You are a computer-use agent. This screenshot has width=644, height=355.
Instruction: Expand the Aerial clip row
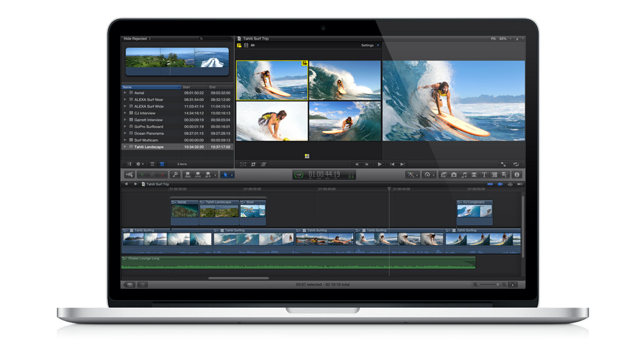click(125, 93)
